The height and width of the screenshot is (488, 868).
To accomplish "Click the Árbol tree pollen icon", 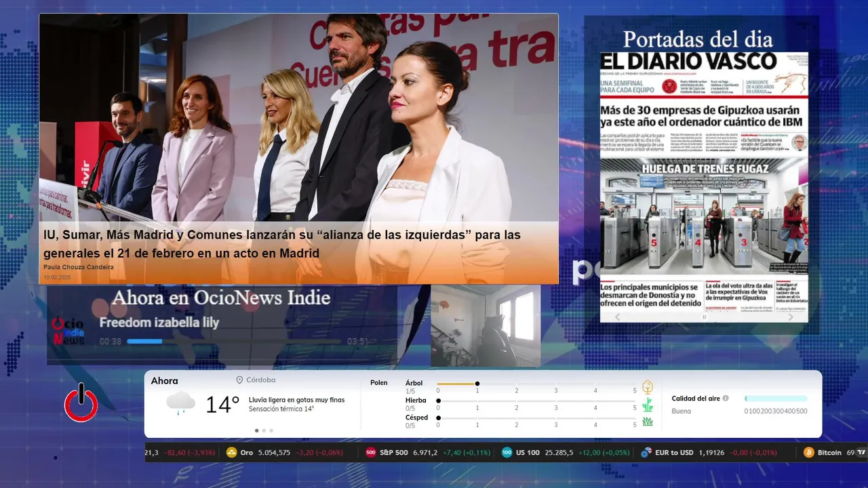I will [648, 387].
